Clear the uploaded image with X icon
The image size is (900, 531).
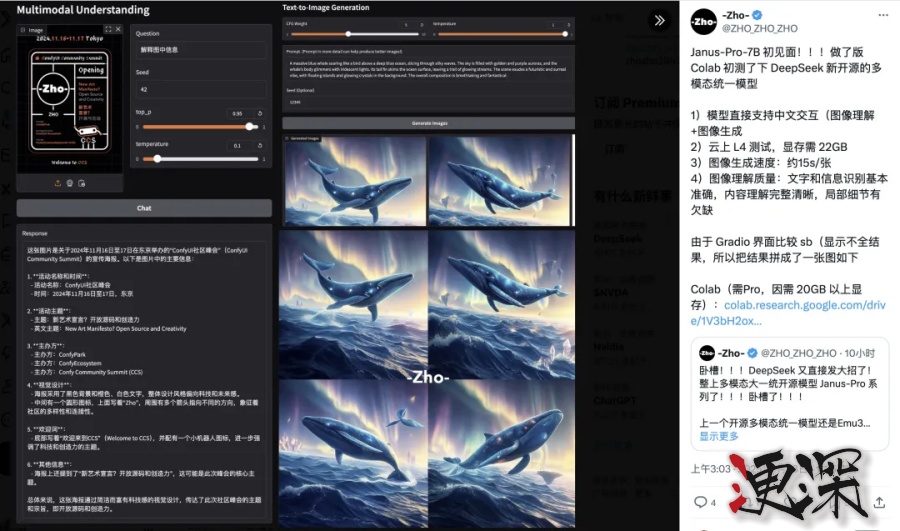tap(119, 30)
